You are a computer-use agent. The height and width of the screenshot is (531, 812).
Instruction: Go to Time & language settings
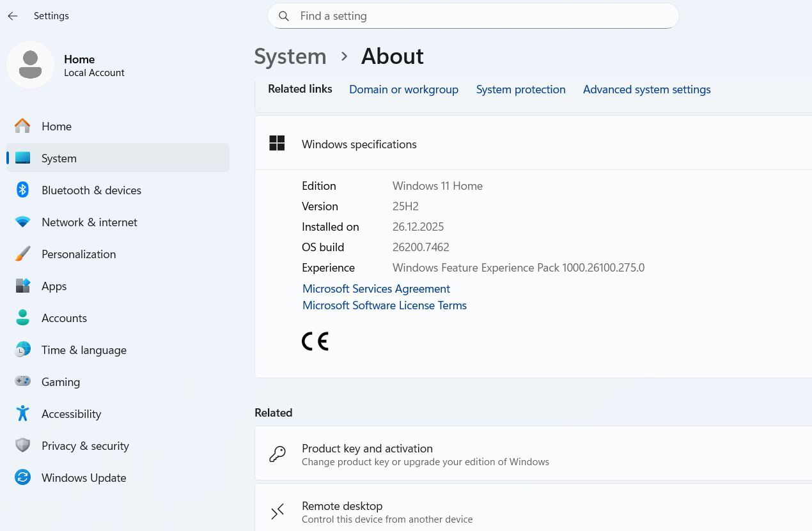(84, 350)
